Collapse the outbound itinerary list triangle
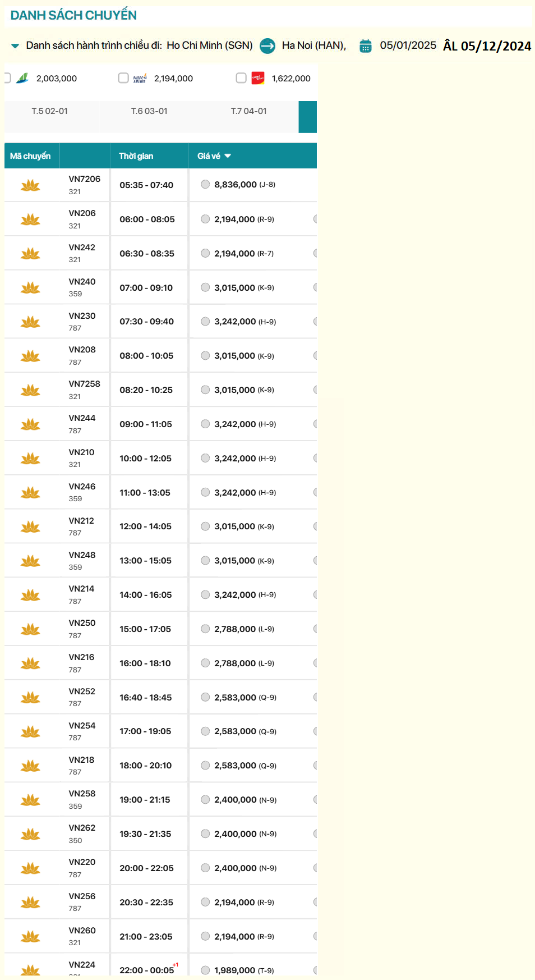 pos(15,45)
